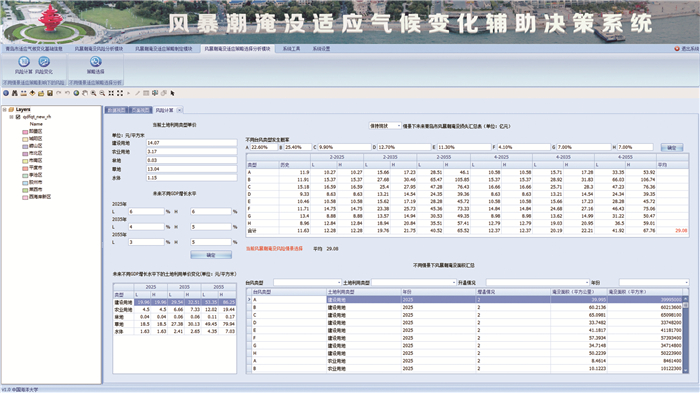This screenshot has width=700, height=393.
Task: Switch to the first blue view tab
Action: pos(117,110)
